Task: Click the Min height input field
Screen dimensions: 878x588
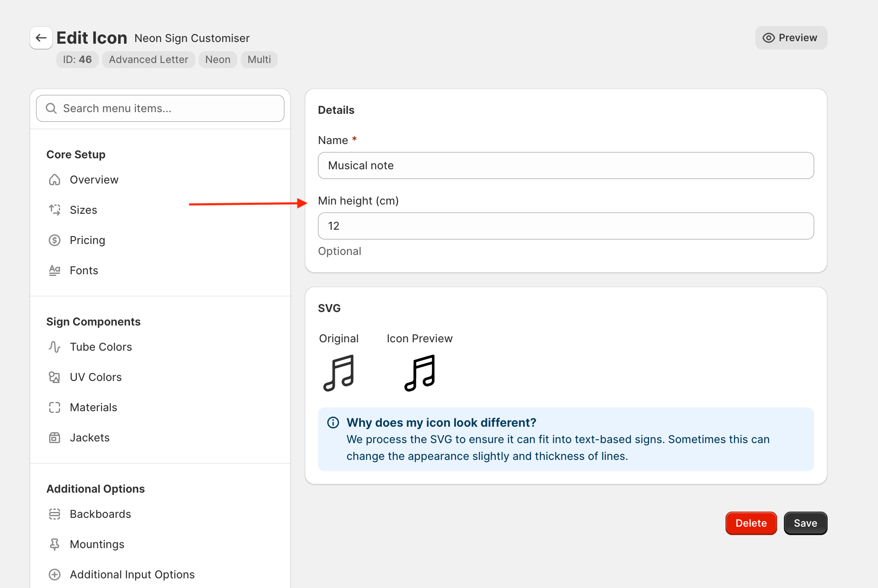Action: (565, 226)
